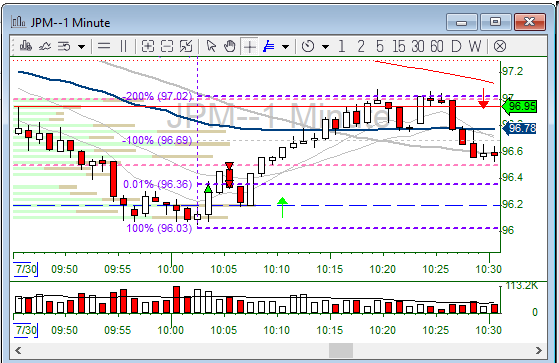Click the 113.2K volume scale label
The width and height of the screenshot is (559, 363).
[521, 286]
